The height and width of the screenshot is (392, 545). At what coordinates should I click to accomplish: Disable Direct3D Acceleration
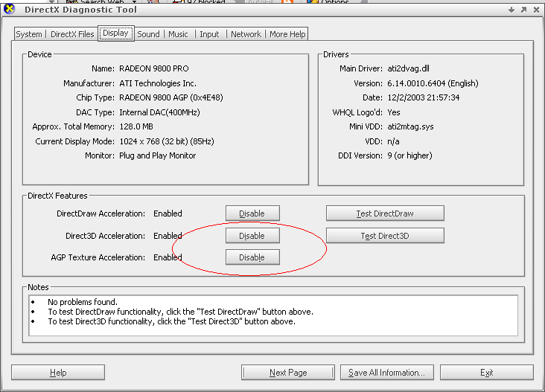[x=252, y=235]
